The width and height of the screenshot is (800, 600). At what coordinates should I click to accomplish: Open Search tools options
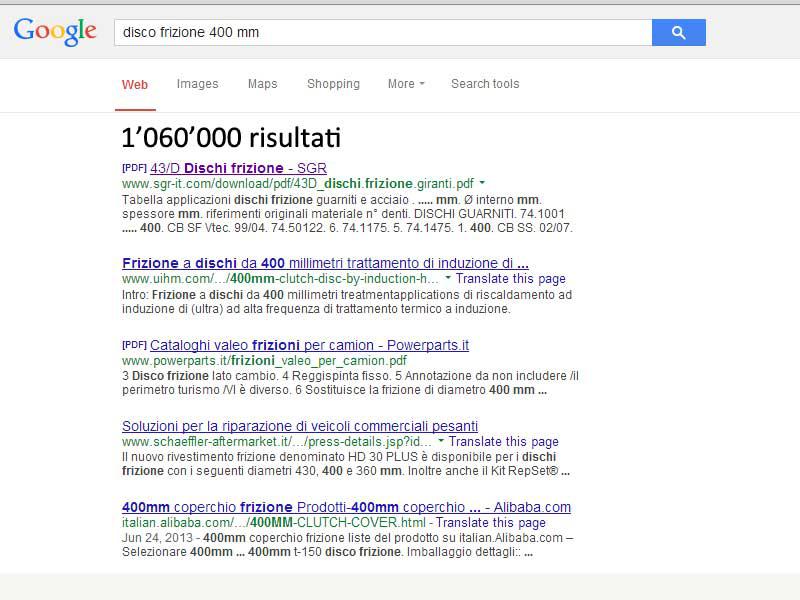[485, 84]
